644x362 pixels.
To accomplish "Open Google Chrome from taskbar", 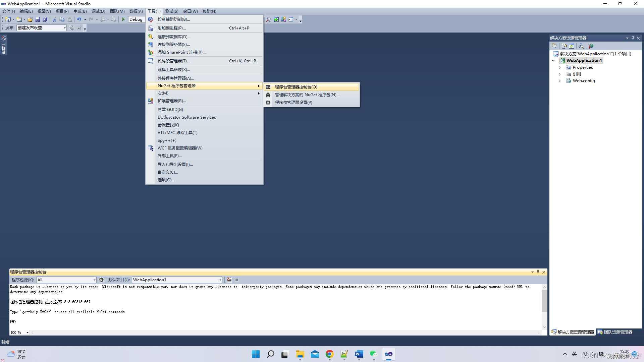I will (329, 354).
